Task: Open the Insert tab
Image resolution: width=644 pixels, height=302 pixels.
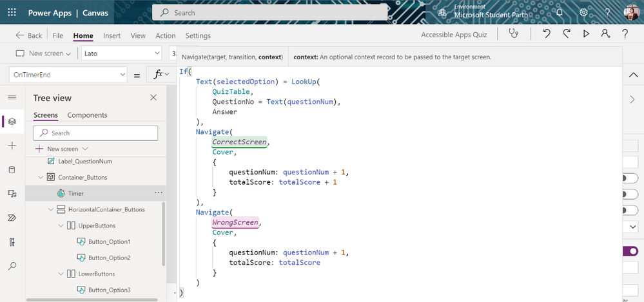Action: 112,35
